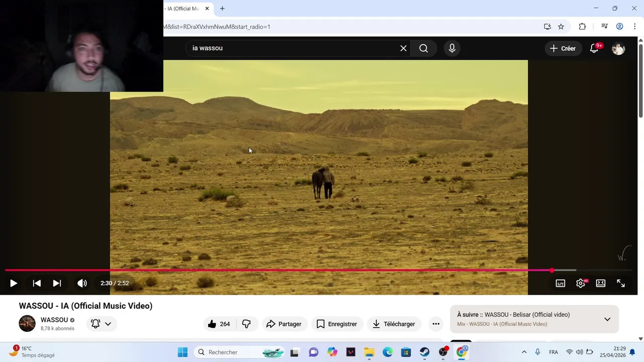
Task: Switch the FRA input language
Action: [553, 352]
